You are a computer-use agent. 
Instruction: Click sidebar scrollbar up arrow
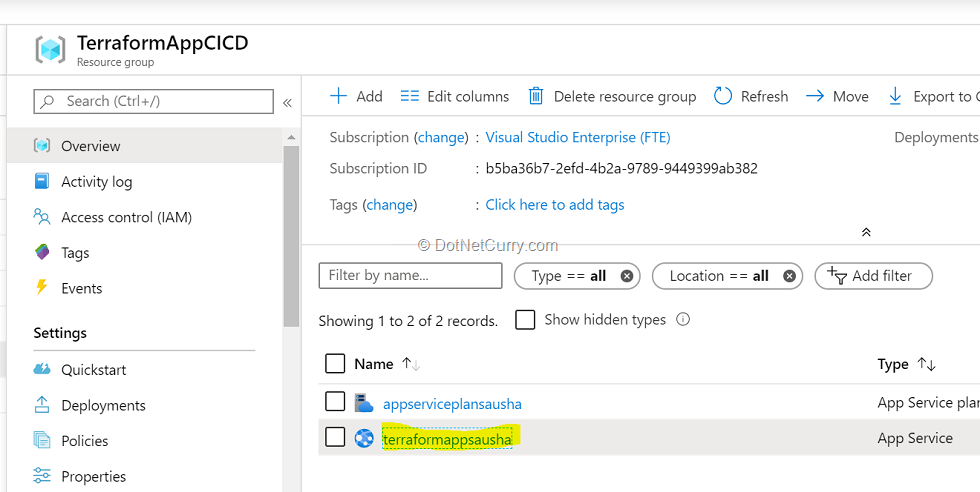(291, 137)
